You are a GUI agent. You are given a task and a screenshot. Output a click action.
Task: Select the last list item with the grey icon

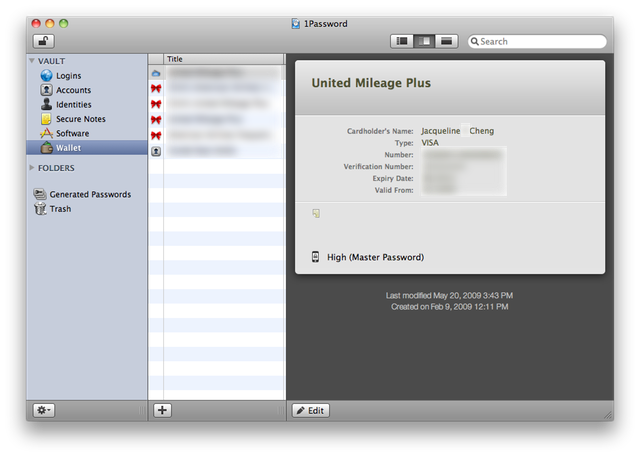216,151
